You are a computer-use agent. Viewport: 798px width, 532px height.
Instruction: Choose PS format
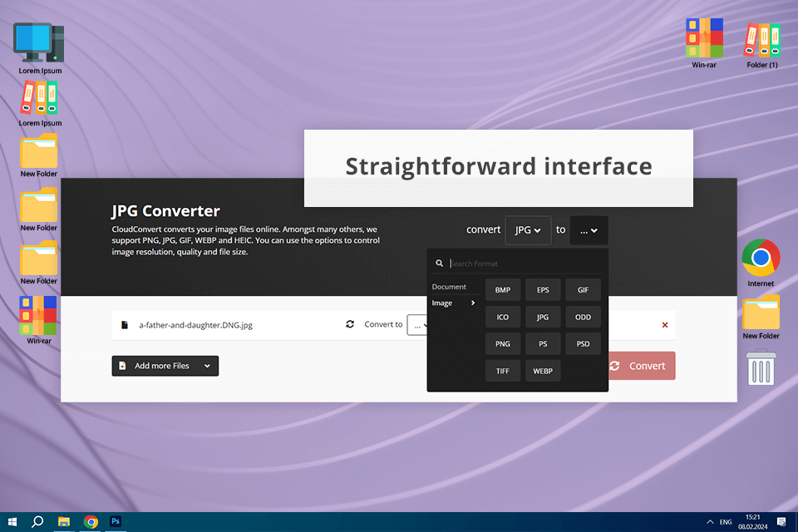coord(543,344)
